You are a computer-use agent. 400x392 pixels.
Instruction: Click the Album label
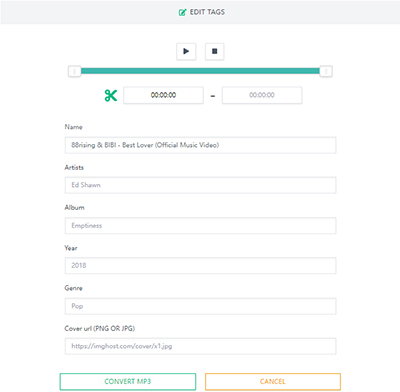coord(74,208)
